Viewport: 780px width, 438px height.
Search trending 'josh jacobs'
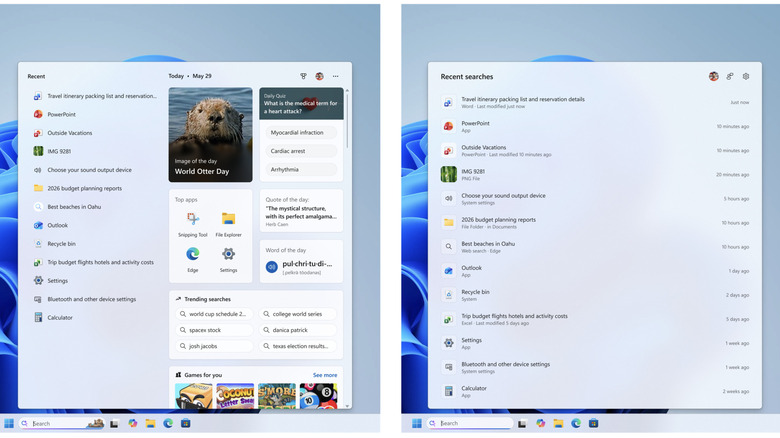coord(214,346)
